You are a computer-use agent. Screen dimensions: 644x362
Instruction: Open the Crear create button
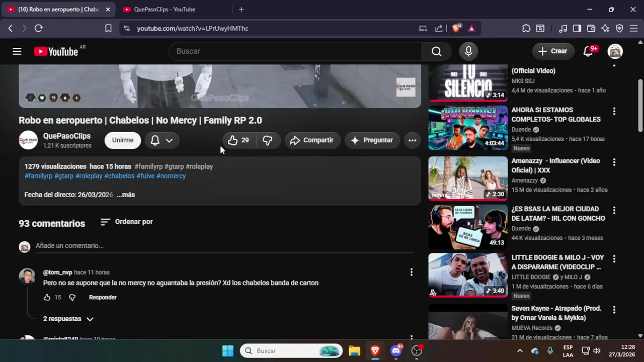tap(553, 51)
